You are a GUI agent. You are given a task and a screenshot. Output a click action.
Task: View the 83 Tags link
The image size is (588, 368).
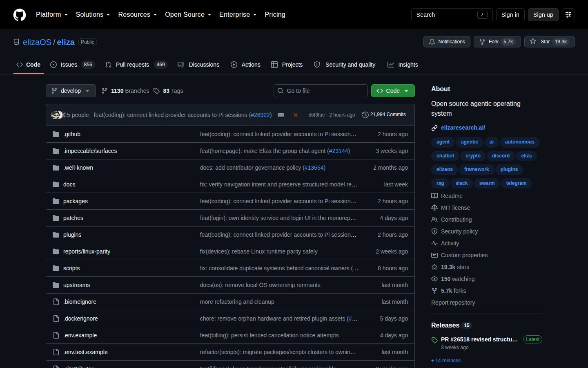(x=168, y=91)
